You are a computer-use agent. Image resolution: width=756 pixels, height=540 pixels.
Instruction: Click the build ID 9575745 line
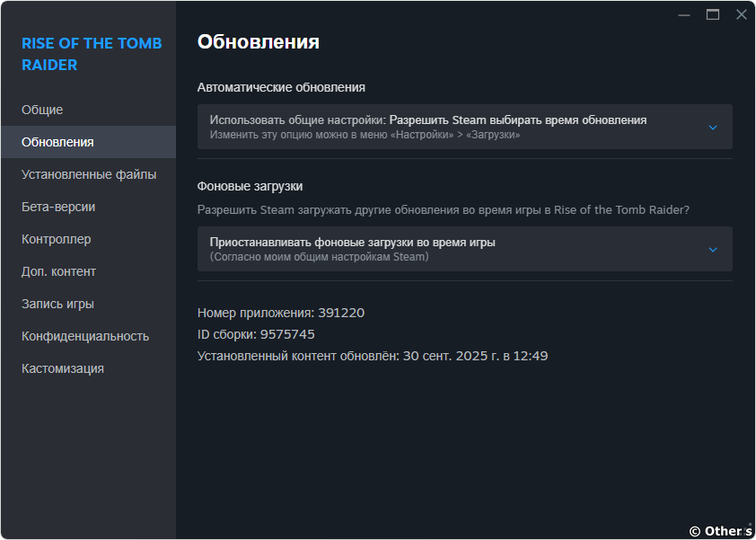[256, 334]
